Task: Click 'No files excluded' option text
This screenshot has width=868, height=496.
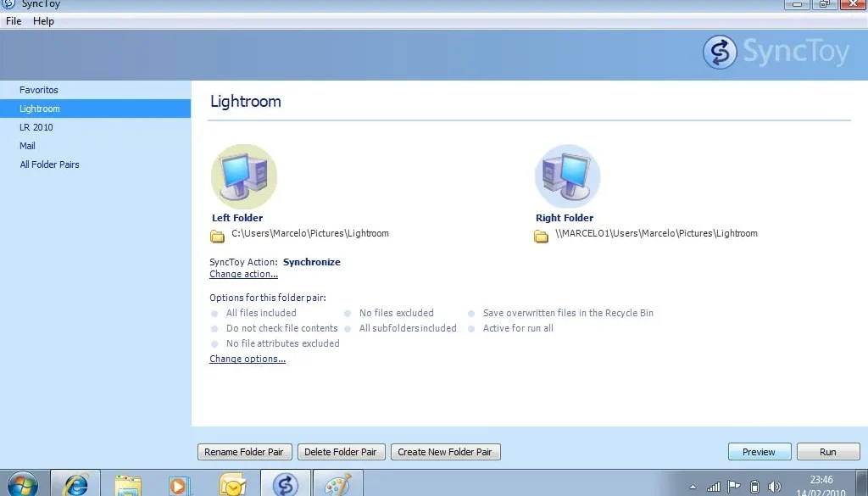Action: [397, 313]
